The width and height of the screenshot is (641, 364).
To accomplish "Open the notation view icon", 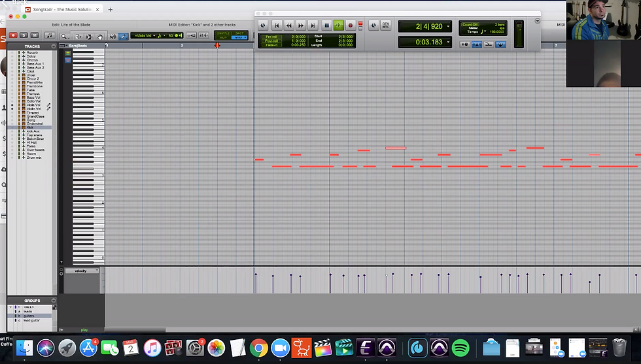I will [x=50, y=35].
